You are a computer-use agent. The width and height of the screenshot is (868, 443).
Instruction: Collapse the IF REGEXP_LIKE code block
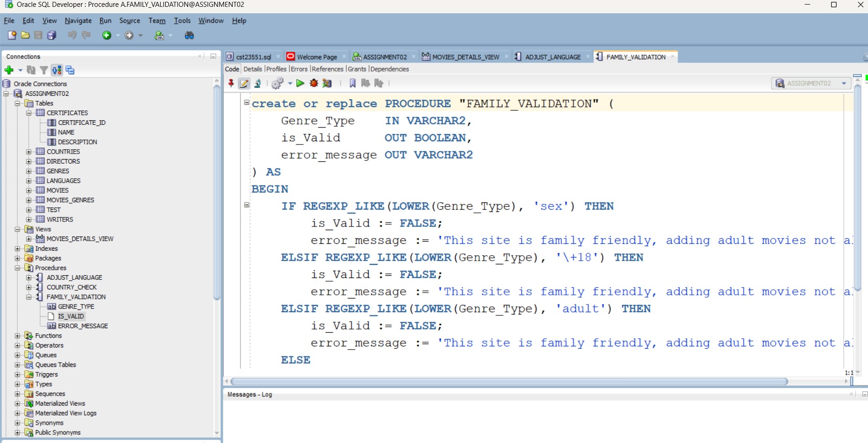pyautogui.click(x=246, y=206)
